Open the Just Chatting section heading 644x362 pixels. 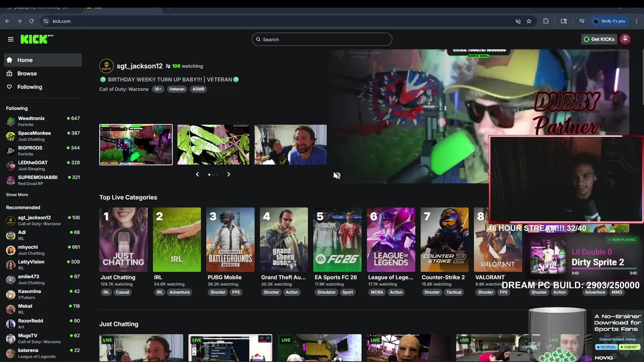[119, 324]
